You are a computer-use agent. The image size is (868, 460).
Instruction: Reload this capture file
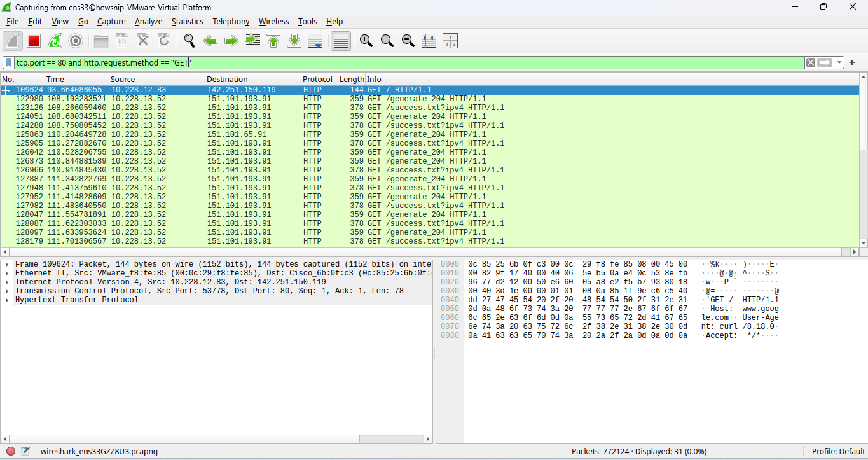(x=164, y=41)
